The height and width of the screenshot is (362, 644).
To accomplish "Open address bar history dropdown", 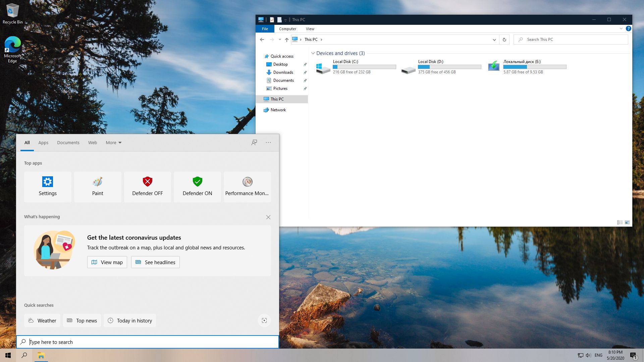I will 494,40.
